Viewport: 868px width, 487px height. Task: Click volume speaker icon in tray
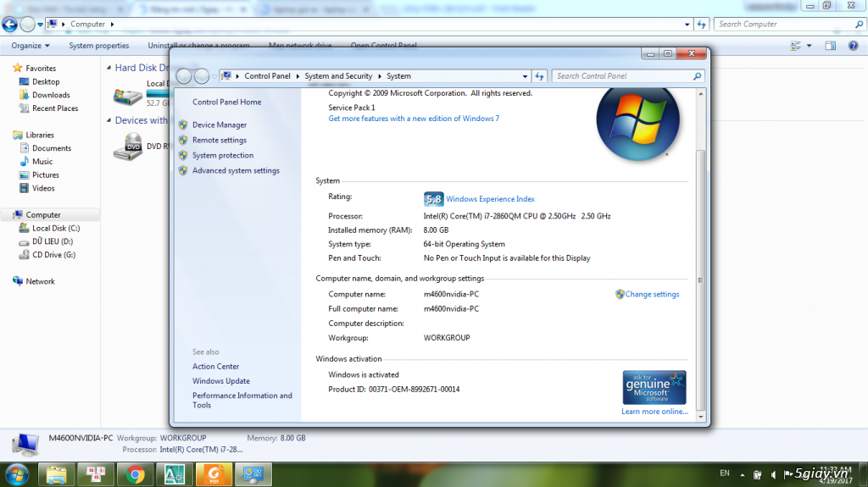coord(773,475)
